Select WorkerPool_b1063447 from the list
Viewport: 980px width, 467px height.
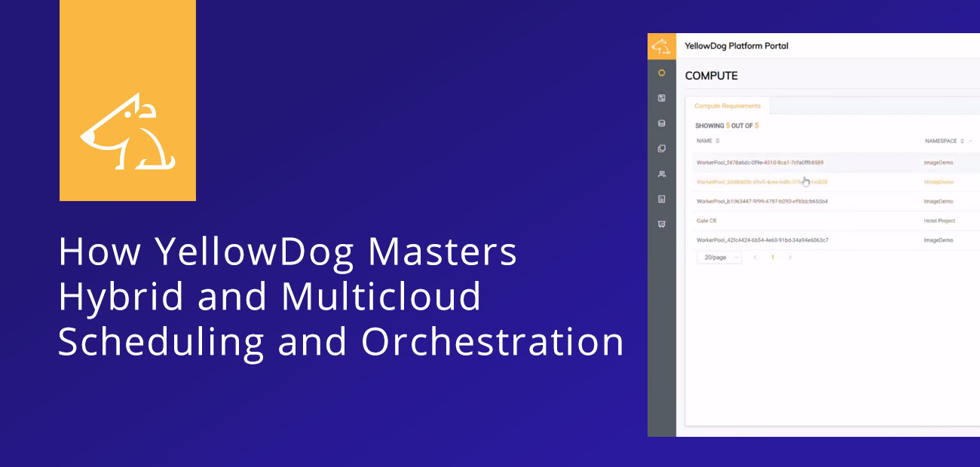pyautogui.click(x=761, y=201)
